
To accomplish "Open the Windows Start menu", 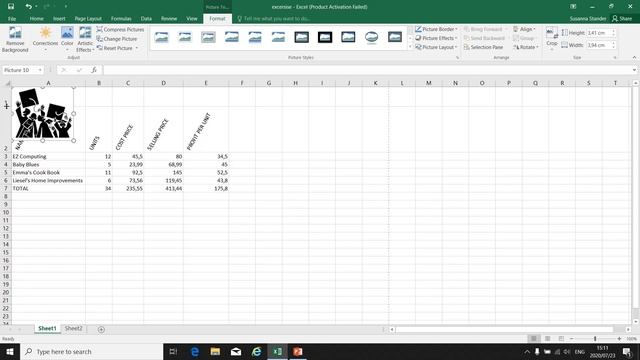I will [9, 351].
